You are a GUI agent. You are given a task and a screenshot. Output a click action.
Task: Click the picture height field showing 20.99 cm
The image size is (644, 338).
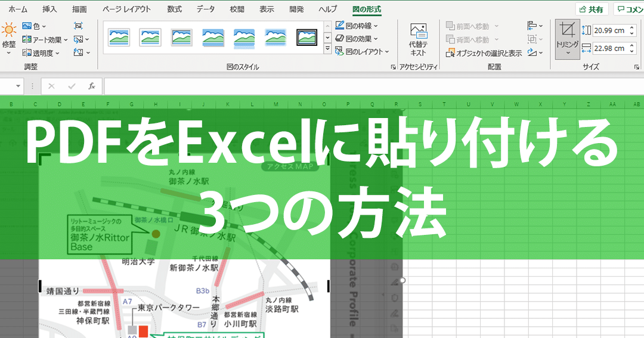608,30
